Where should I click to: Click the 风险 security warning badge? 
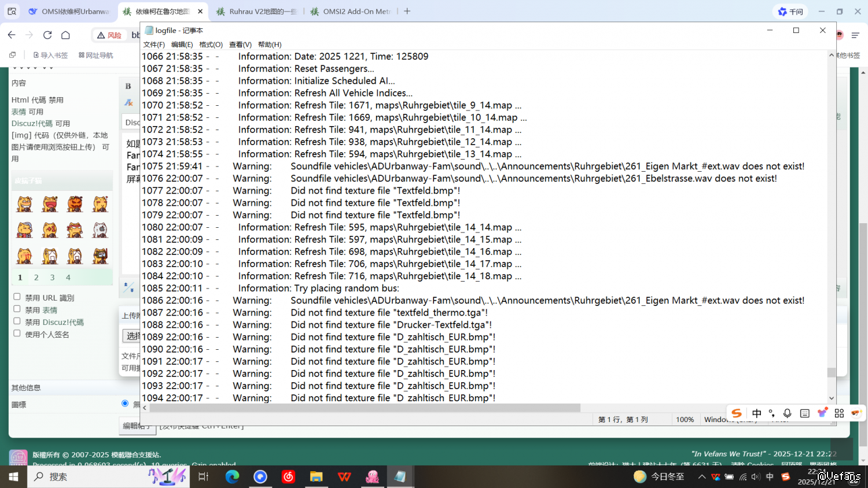point(109,35)
